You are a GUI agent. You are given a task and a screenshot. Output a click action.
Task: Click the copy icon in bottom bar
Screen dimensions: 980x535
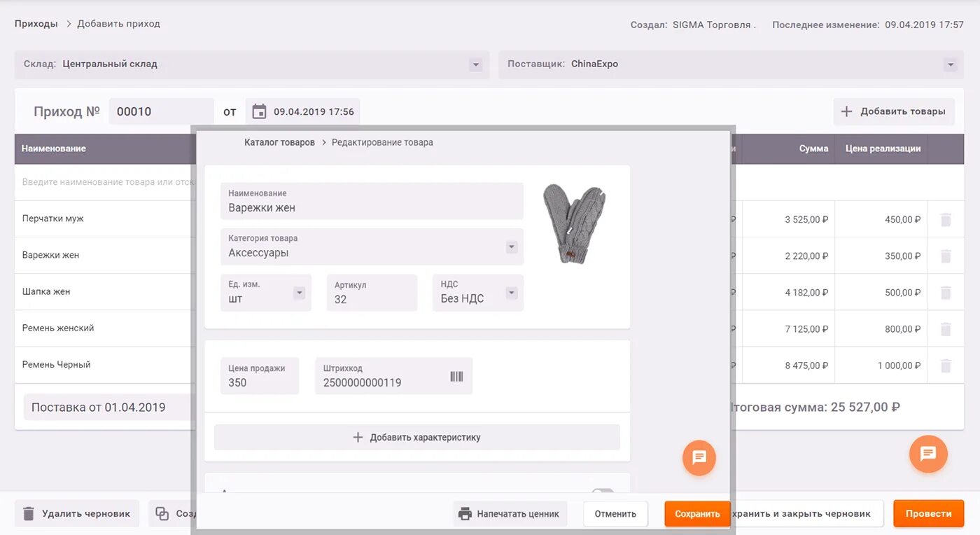click(162, 513)
